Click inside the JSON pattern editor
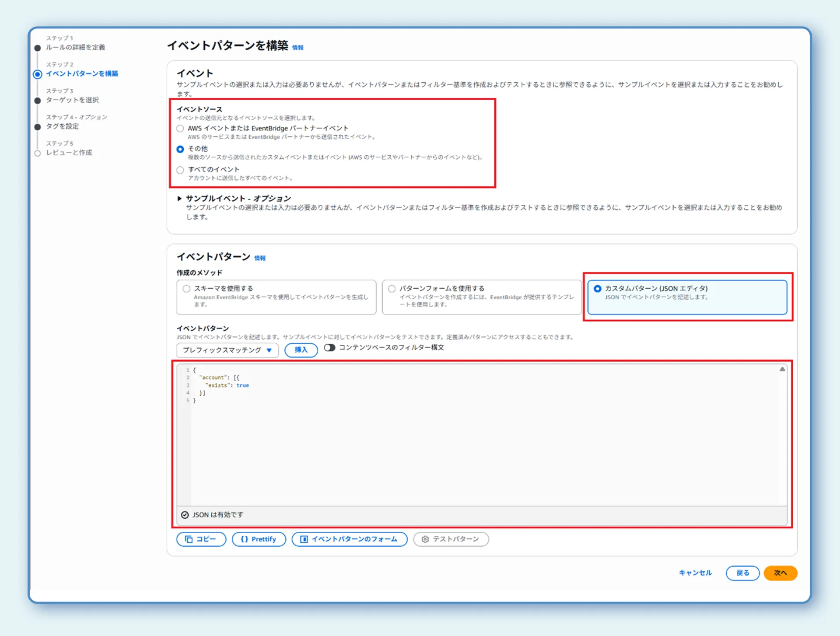 [481, 437]
